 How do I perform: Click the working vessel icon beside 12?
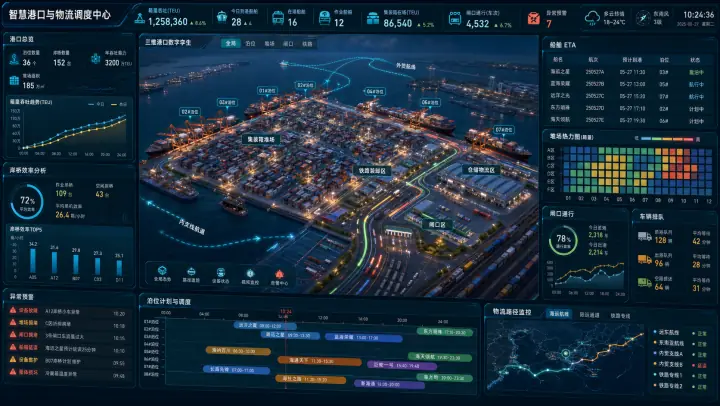coord(324,18)
